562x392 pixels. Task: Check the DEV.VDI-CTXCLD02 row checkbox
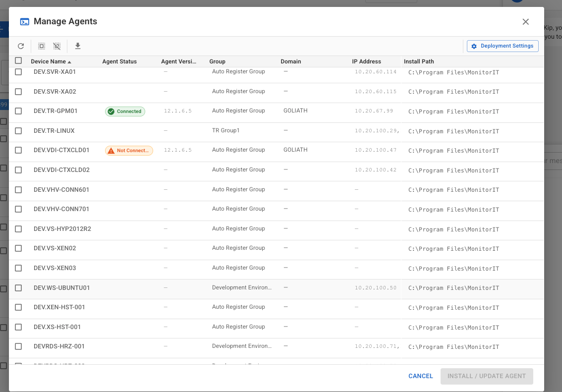(18, 170)
